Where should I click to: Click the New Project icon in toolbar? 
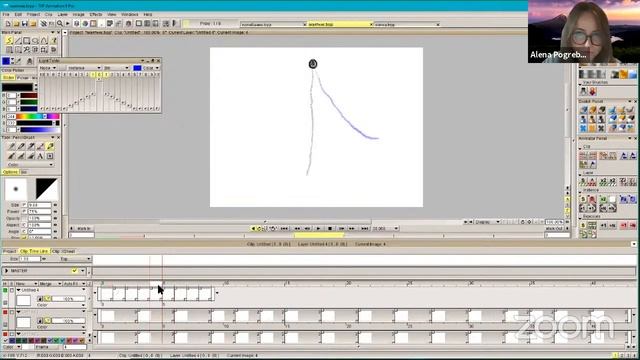point(8,24)
